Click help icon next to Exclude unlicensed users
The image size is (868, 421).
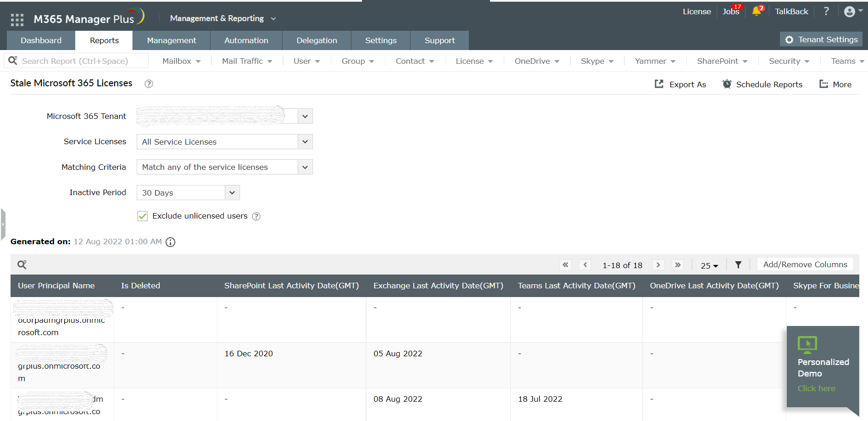[256, 216]
